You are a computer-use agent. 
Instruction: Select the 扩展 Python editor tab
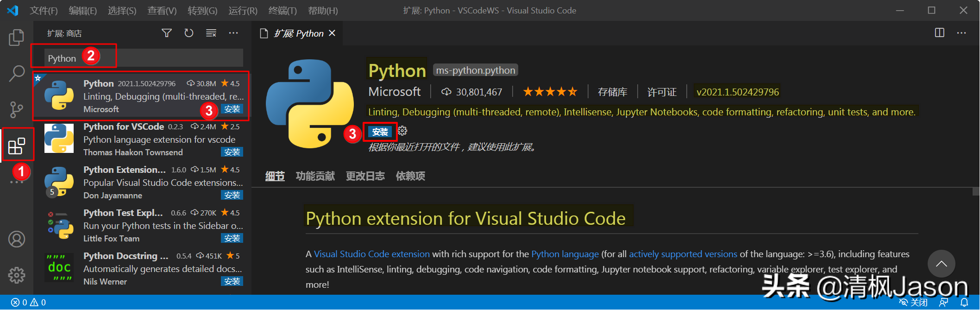[x=297, y=33]
